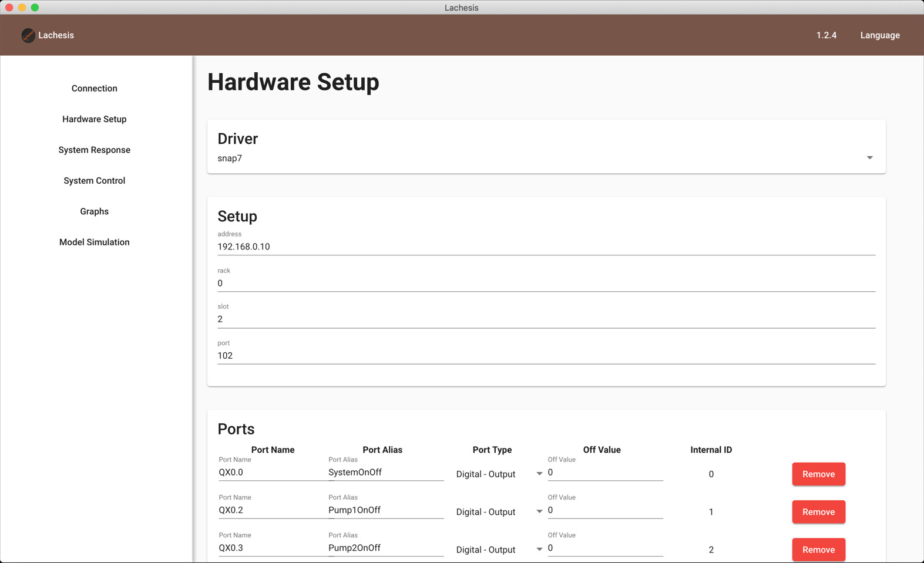924x563 pixels.
Task: Open Port Type dropdown for Pump2OnOff
Action: pos(539,549)
